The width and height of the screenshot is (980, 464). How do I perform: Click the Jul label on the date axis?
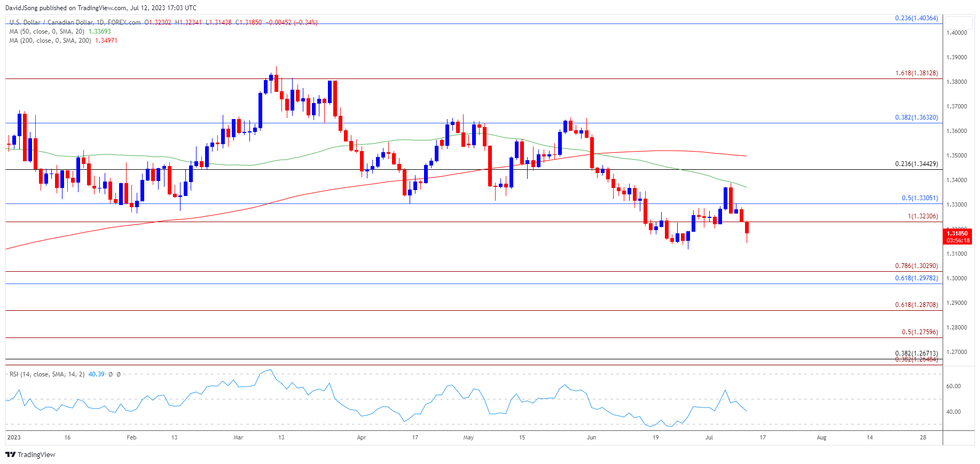pyautogui.click(x=709, y=437)
